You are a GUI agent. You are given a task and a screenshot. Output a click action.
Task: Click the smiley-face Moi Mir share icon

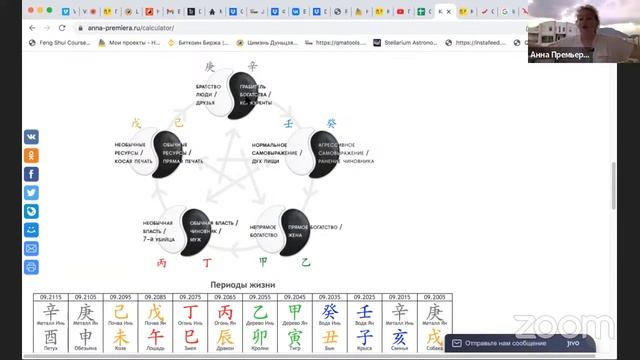coord(31,230)
